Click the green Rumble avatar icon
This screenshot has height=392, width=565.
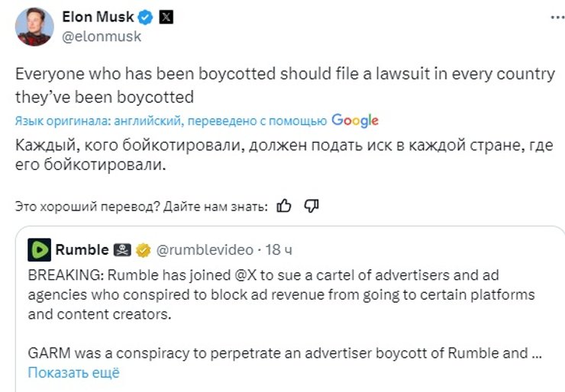tap(38, 249)
